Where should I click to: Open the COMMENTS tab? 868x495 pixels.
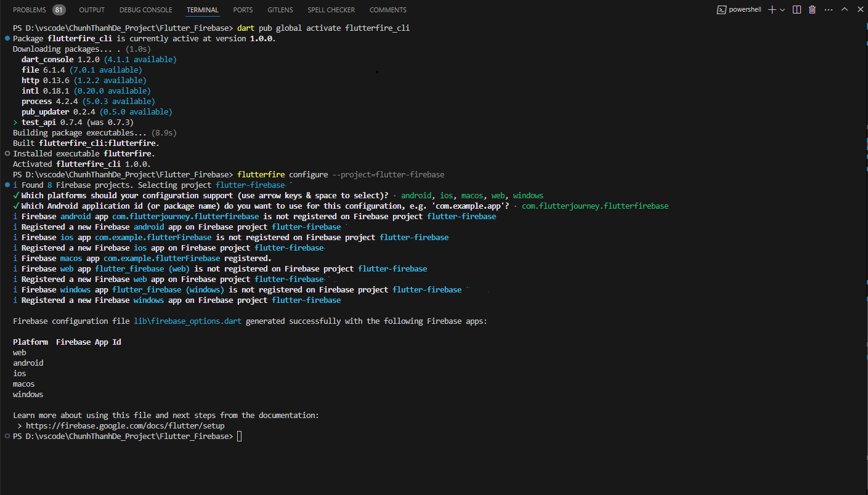click(387, 10)
